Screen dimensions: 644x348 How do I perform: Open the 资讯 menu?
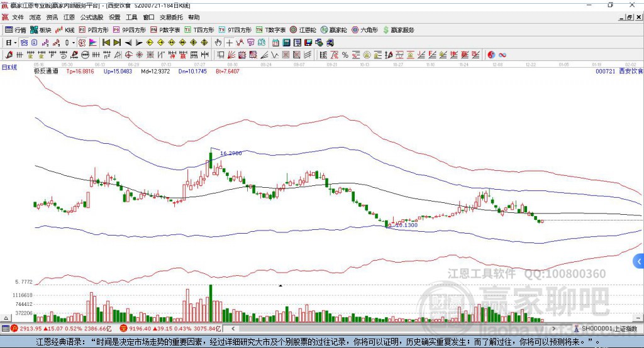[52, 17]
